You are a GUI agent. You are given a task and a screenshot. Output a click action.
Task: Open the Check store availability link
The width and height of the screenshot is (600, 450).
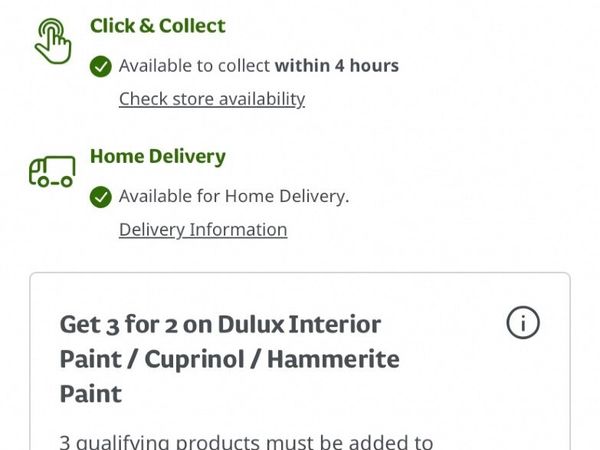point(212,98)
